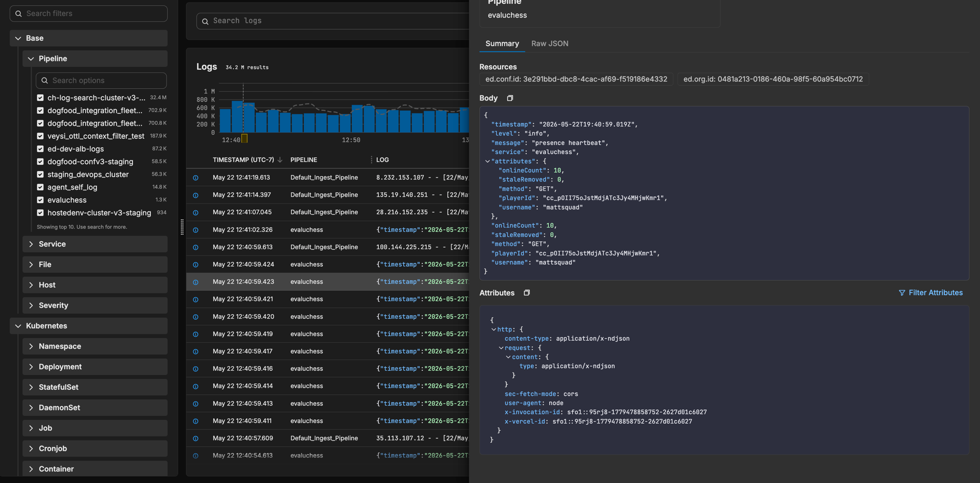Collapse the Pipeline filter section

pyautogui.click(x=95, y=59)
